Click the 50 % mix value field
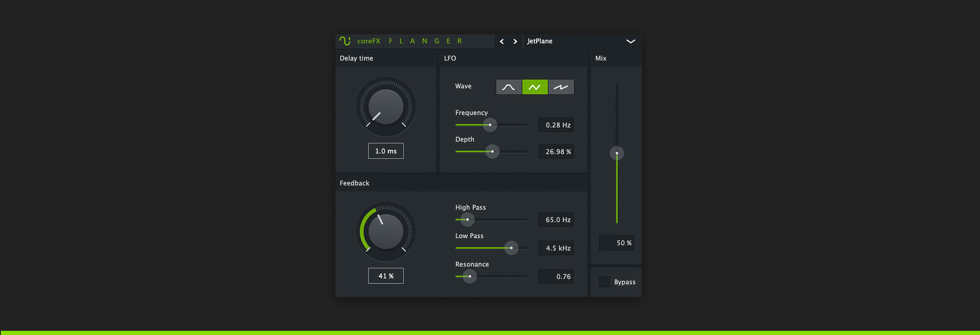 pos(616,242)
